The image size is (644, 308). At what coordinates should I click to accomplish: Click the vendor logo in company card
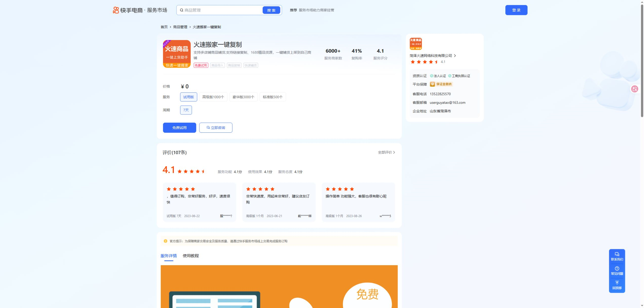[x=416, y=44]
